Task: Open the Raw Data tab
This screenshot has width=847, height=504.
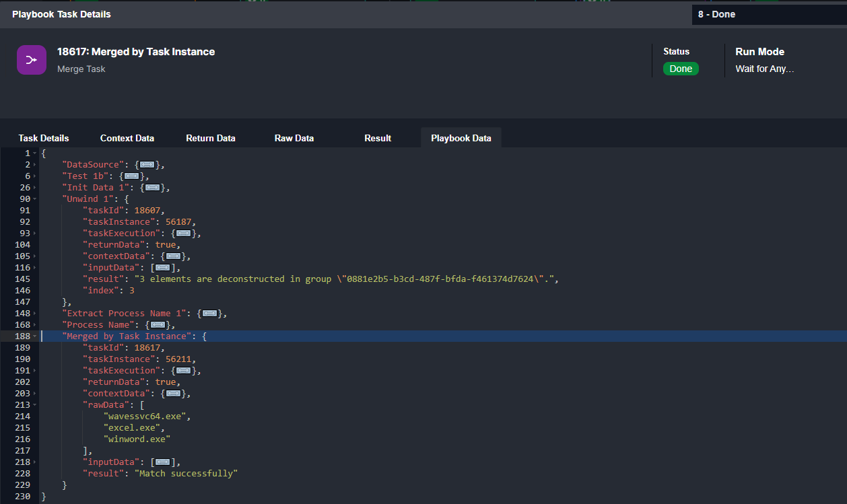Action: (294, 138)
